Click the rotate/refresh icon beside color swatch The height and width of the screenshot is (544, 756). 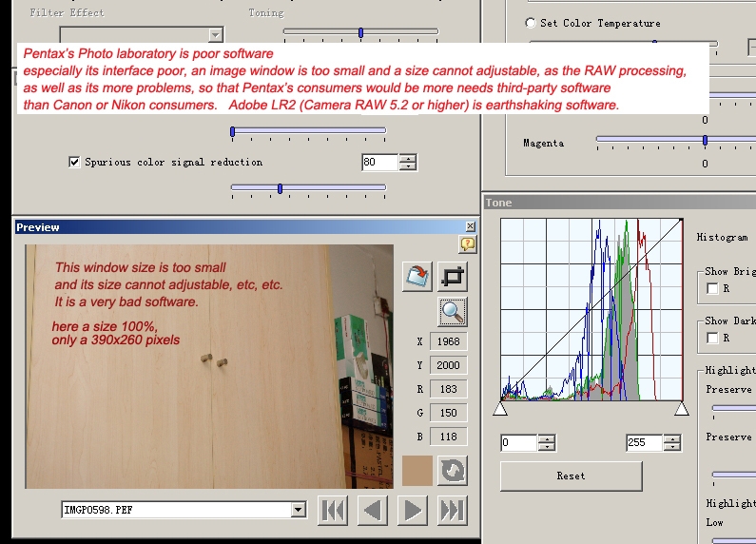[x=453, y=471]
